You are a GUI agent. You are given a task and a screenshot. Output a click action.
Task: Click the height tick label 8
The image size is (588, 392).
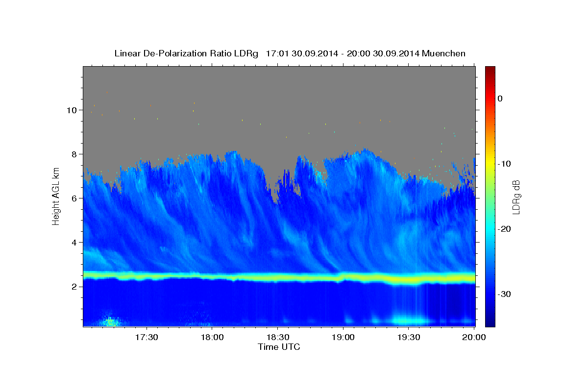click(75, 154)
